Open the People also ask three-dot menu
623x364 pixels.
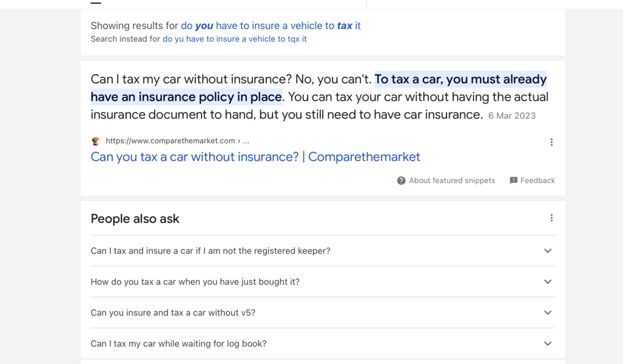point(551,218)
